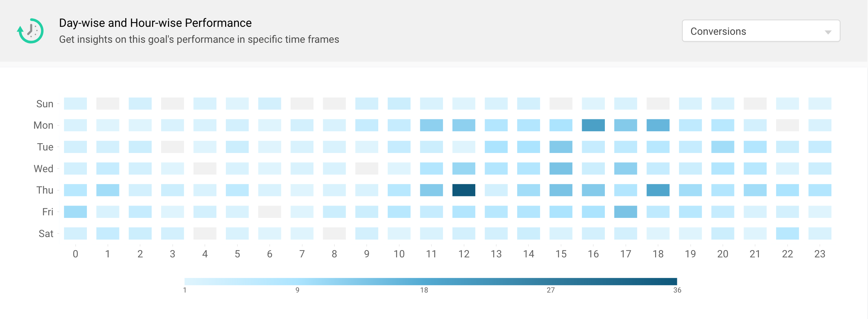Click the clock history icon beside the title
Screen dimensions: 868x319
30,31
